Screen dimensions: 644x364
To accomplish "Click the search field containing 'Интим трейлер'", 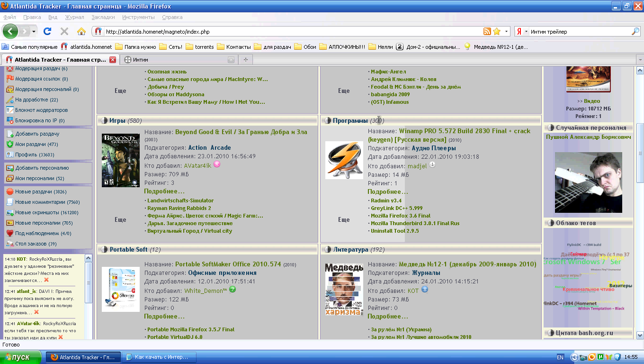I will (580, 32).
